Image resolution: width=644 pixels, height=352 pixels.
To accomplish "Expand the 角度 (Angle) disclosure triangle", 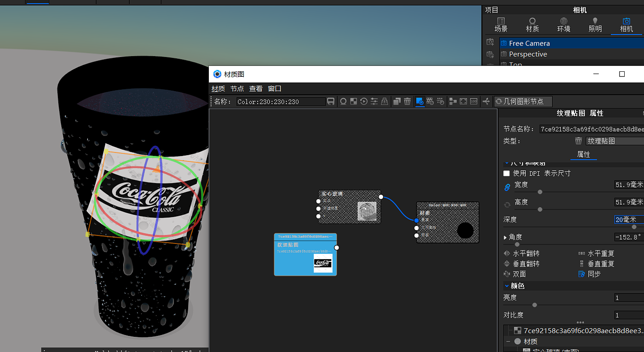I will click(x=506, y=237).
